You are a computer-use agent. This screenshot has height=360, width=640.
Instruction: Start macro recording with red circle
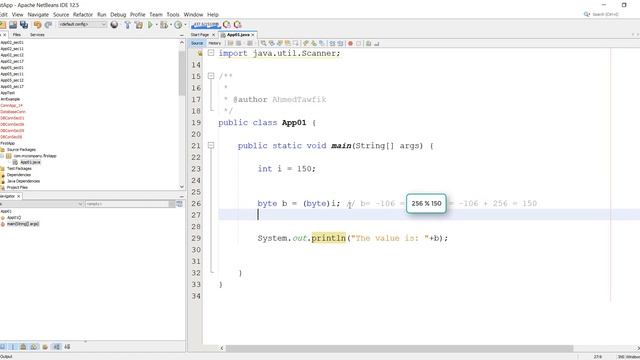350,43
